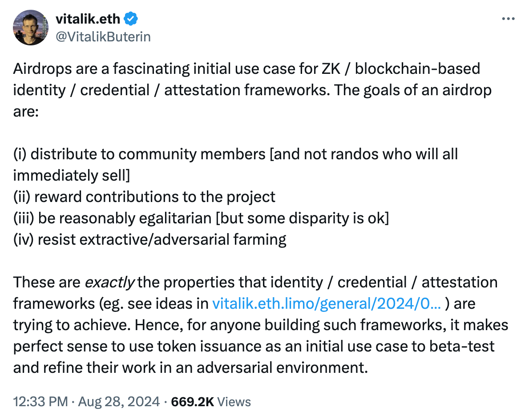
Task: Open the three-dot more options menu
Action: [x=508, y=19]
